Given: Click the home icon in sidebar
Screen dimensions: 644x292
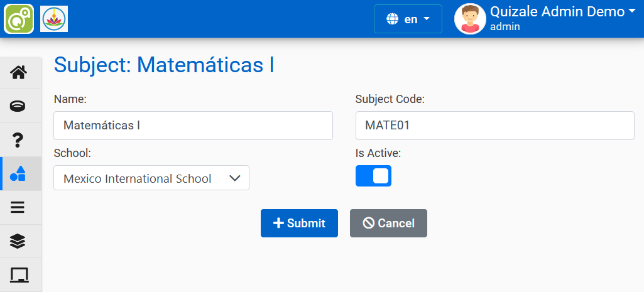Looking at the screenshot, I should [x=19, y=73].
